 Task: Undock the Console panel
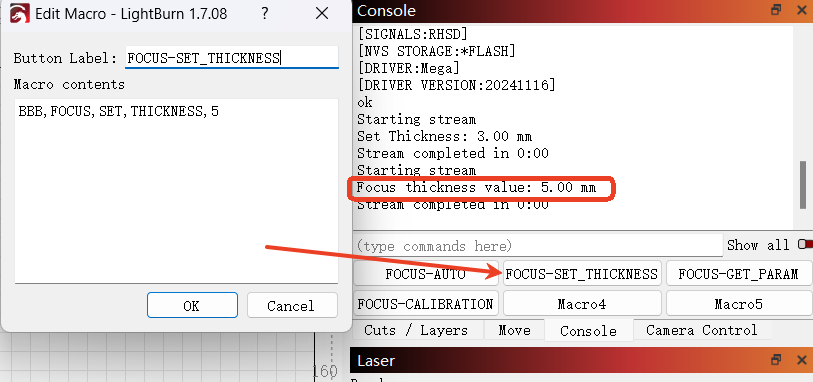[x=776, y=10]
